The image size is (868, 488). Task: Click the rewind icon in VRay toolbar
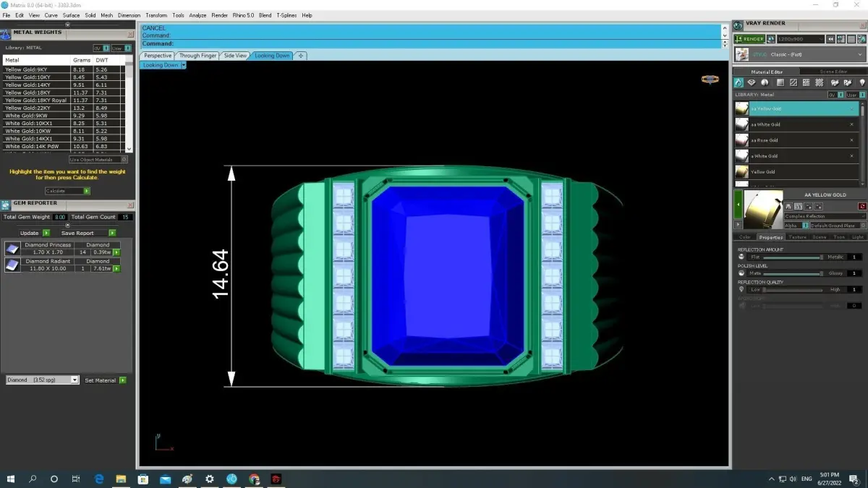pos(831,39)
